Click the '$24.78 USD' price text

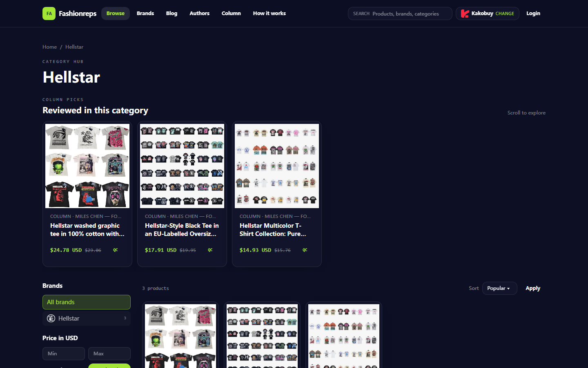(x=66, y=250)
